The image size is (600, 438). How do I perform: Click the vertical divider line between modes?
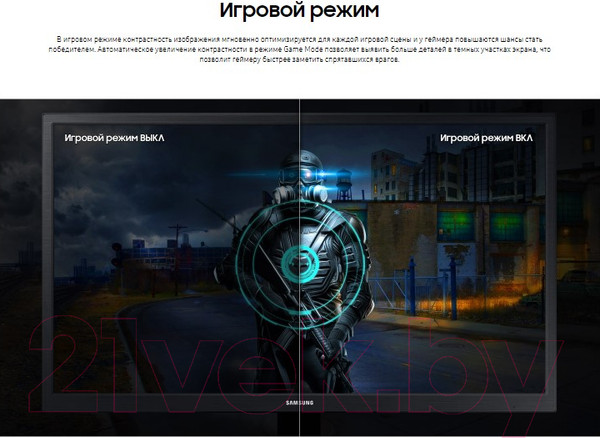click(x=300, y=120)
